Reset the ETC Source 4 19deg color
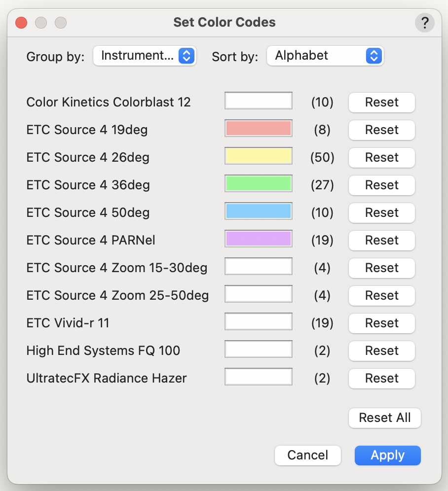This screenshot has width=448, height=491. pyautogui.click(x=381, y=130)
